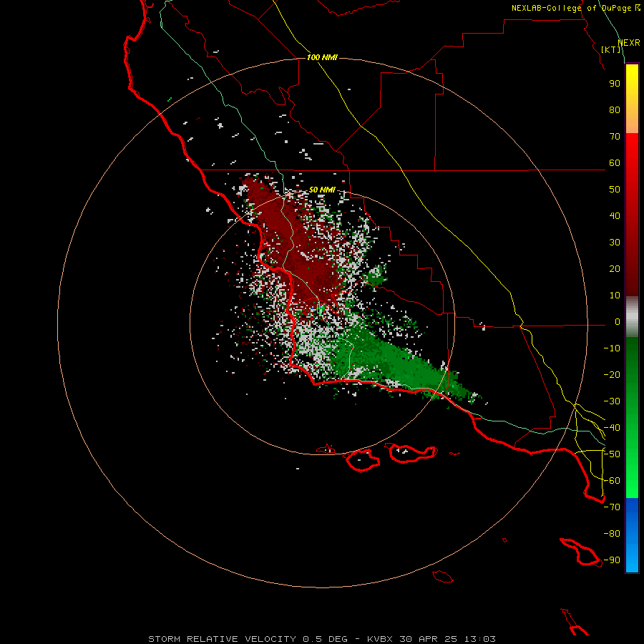The height and width of the screenshot is (644, 644).
Task: Click the -30 knot scale label
Action: click(612, 401)
